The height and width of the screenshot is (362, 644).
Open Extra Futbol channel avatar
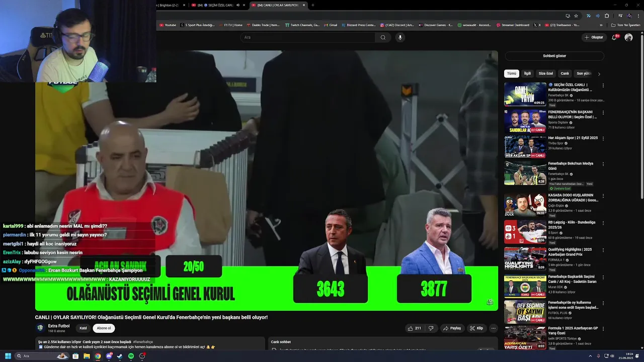click(x=40, y=328)
